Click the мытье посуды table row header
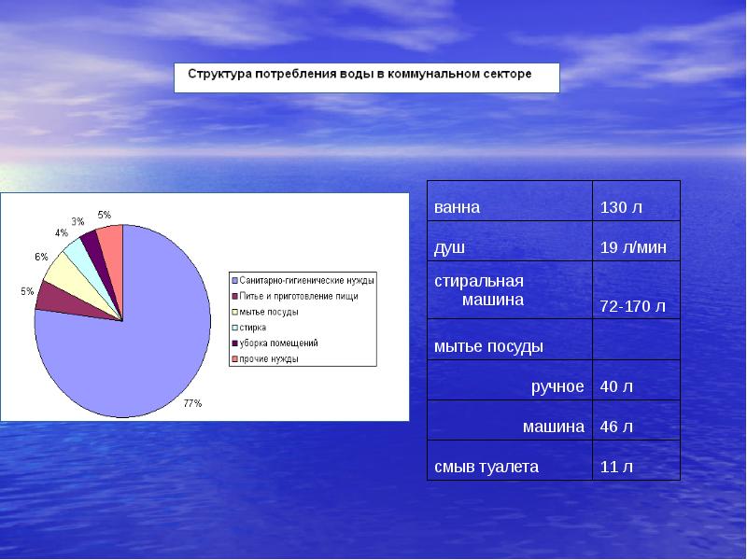Viewport: 747px width, 560px height. 510,346
